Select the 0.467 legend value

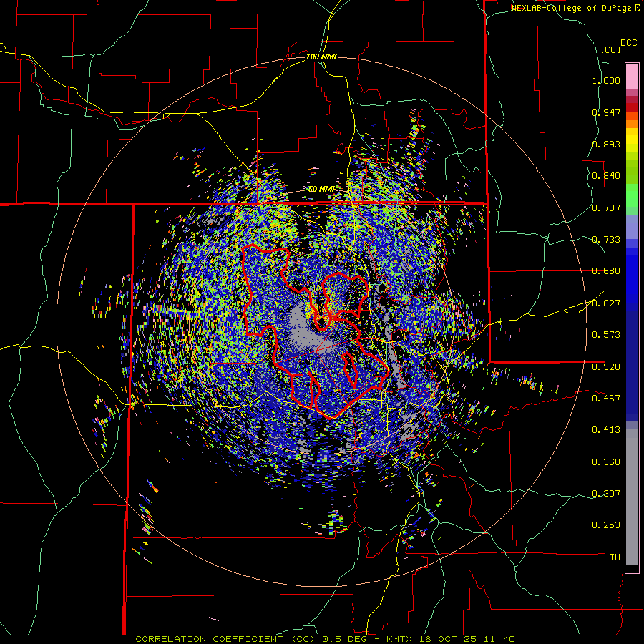pos(606,399)
